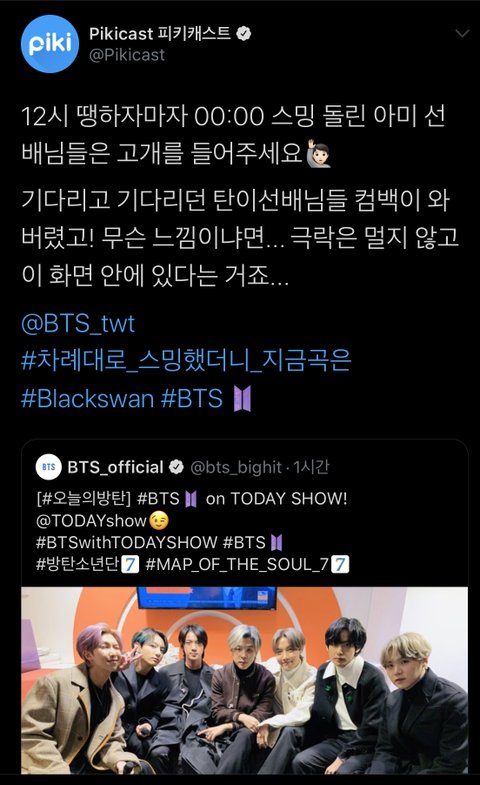The width and height of the screenshot is (480, 785).
Task: Open the @BTS_twt mention
Action: point(78,323)
